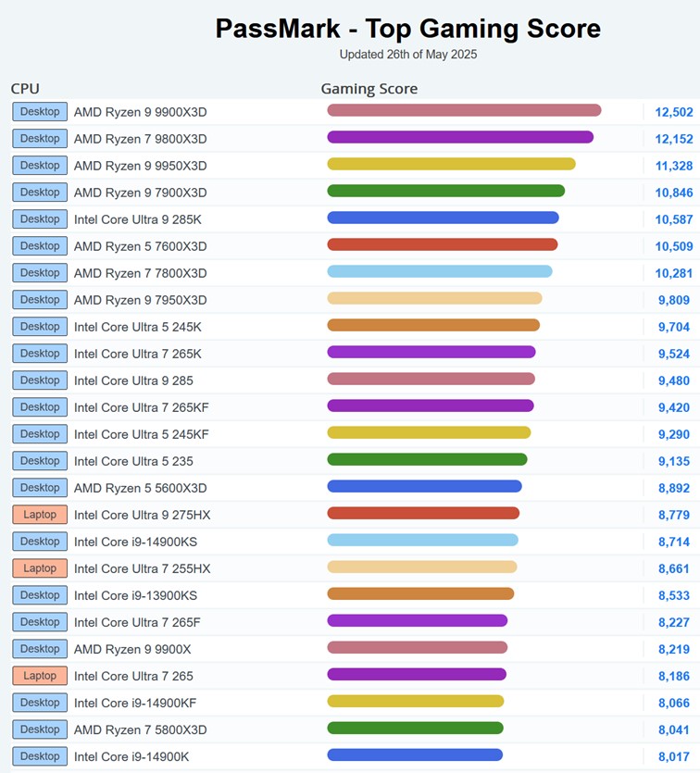This screenshot has height=773, width=700.
Task: Open the AMD Ryzen 9 9900X entry
Action: click(x=132, y=649)
